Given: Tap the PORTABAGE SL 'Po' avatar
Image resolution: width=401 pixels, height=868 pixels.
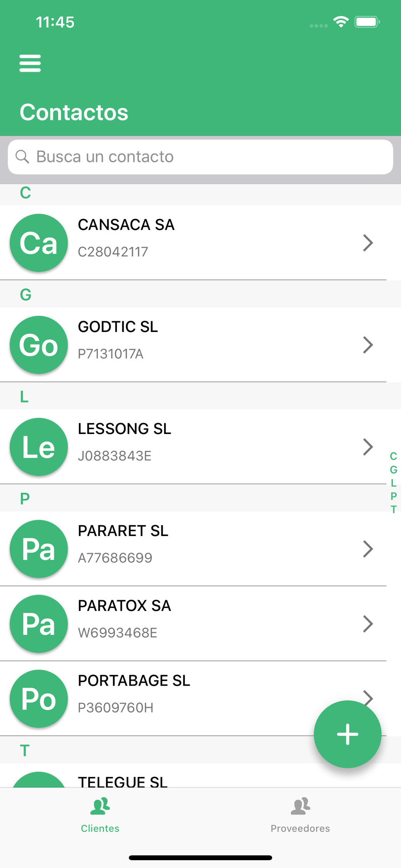Looking at the screenshot, I should point(39,698).
